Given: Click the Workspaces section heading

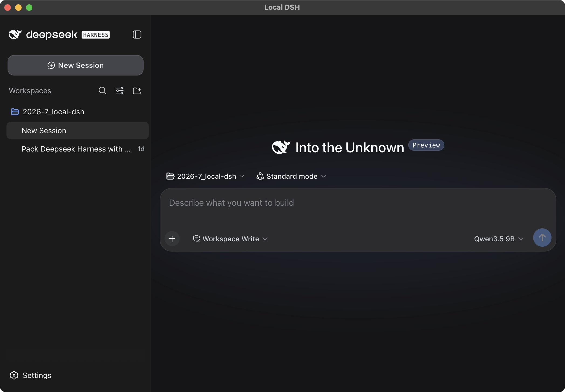Looking at the screenshot, I should point(30,91).
